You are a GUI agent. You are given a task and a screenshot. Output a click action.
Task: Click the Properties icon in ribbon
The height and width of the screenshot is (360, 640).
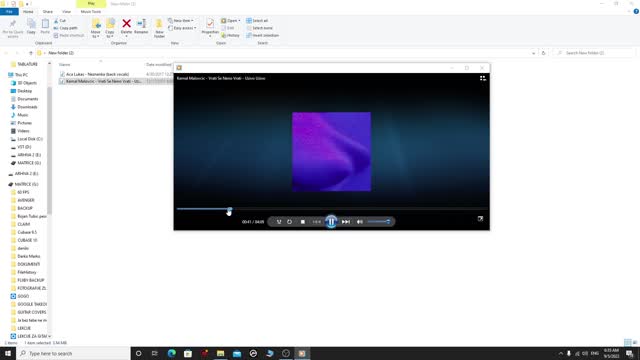[210, 27]
